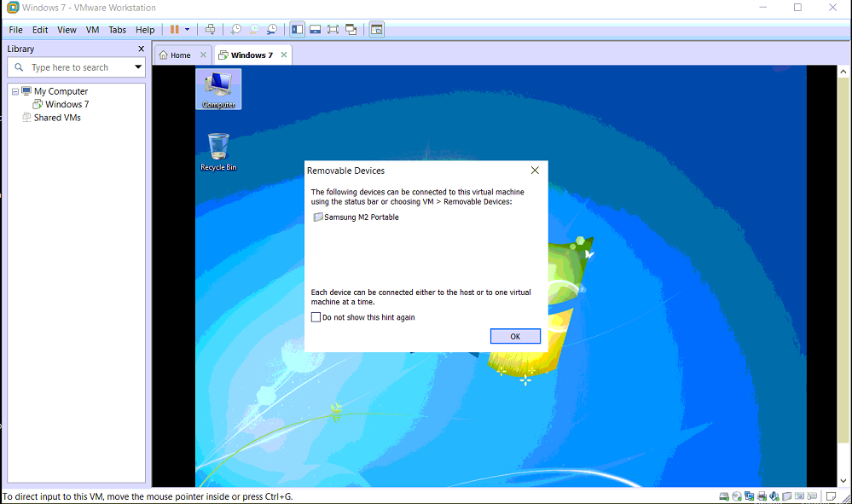Click the Samsung USB drive status icon

[x=787, y=495]
